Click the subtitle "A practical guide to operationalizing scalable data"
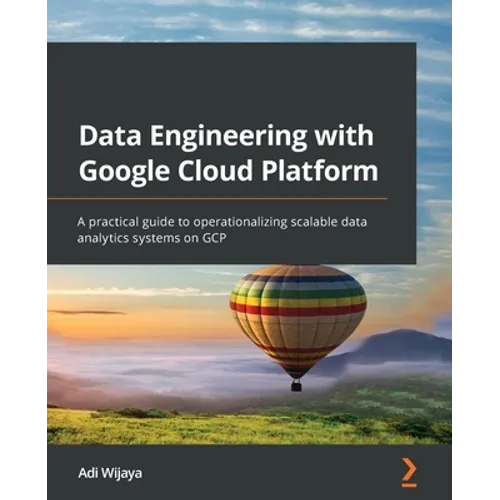 pyautogui.click(x=222, y=222)
